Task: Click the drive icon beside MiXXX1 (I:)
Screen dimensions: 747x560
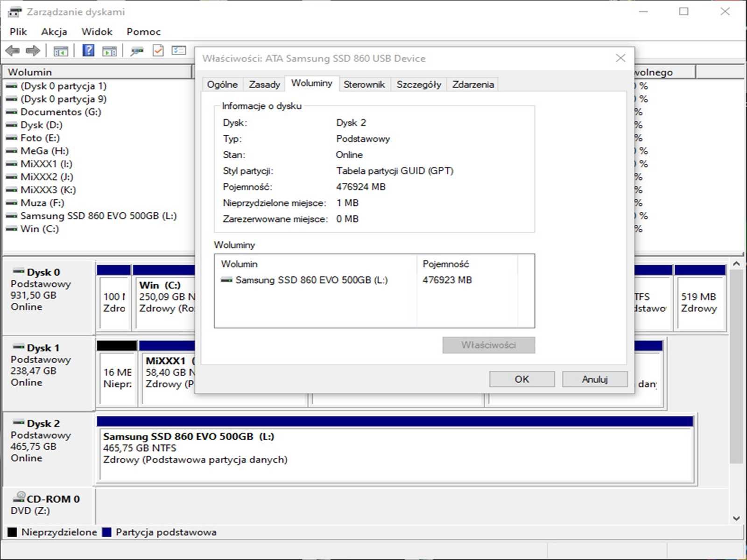Action: [12, 164]
